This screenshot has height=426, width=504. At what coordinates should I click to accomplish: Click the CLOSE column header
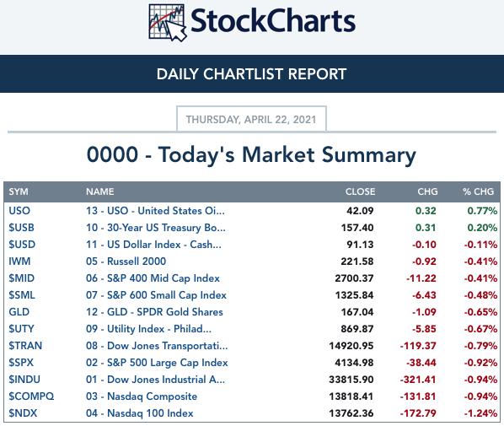361,191
